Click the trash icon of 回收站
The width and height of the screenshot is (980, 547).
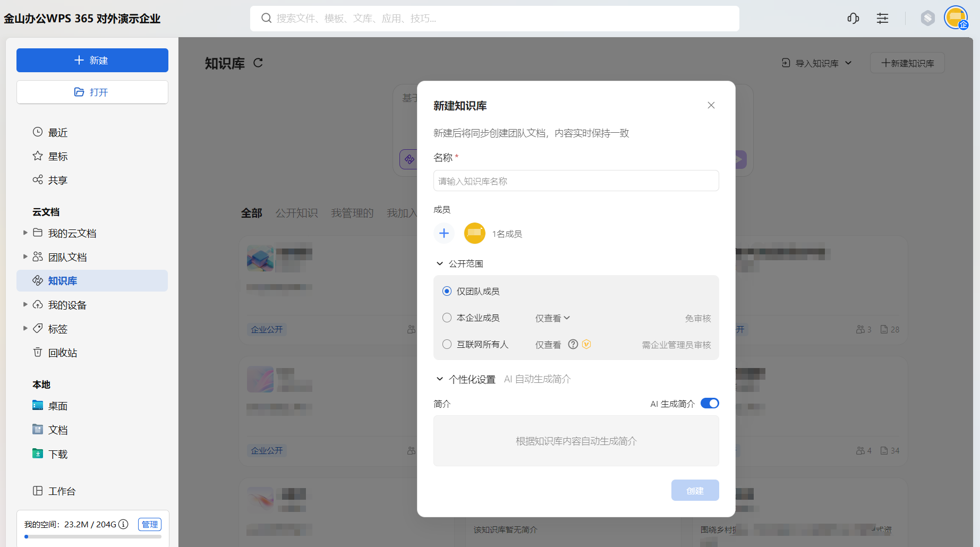click(x=38, y=352)
